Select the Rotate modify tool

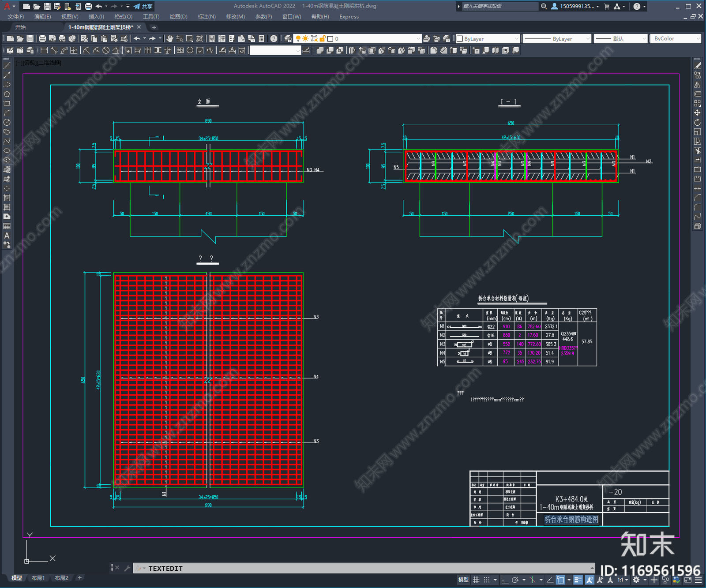pyautogui.click(x=697, y=123)
